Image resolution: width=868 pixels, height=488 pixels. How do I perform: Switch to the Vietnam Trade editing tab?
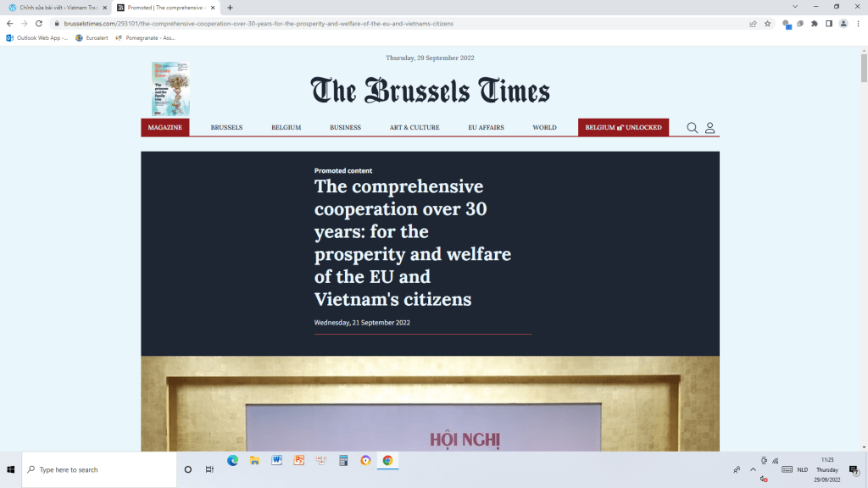click(56, 8)
